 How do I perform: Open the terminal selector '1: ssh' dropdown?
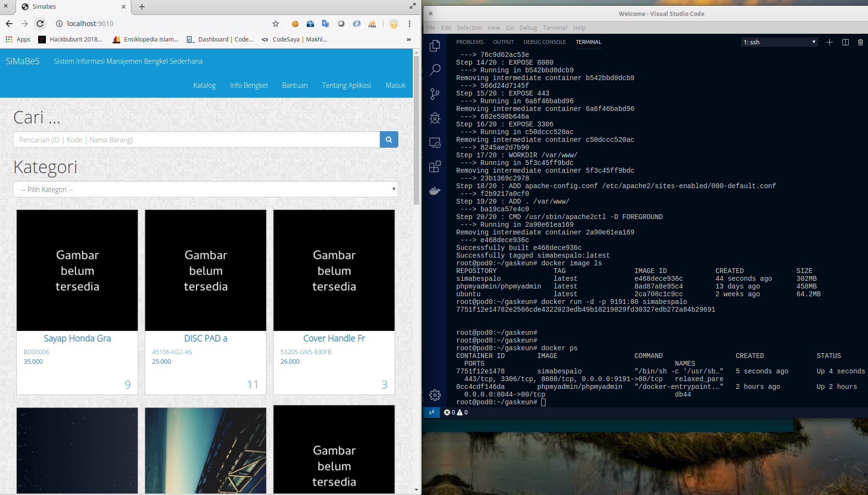coord(780,42)
